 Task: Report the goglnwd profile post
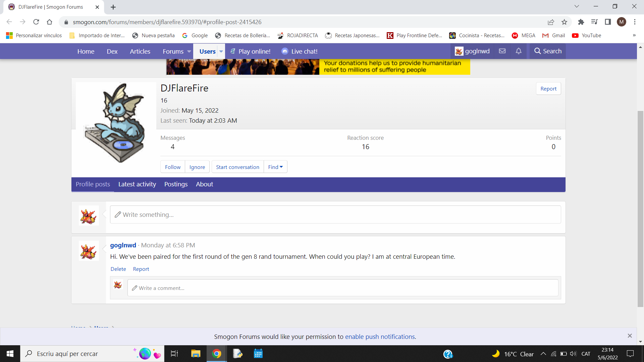[141, 269]
